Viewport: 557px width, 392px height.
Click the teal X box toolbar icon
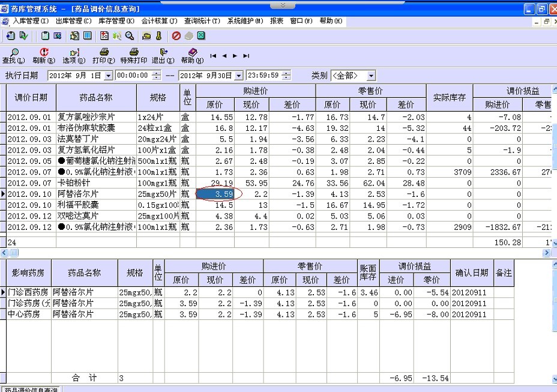201,35
